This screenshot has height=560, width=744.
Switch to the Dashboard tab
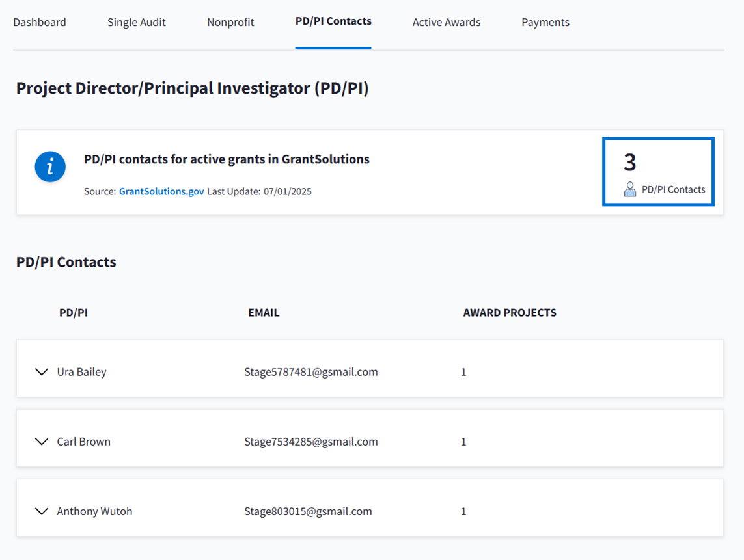[40, 22]
